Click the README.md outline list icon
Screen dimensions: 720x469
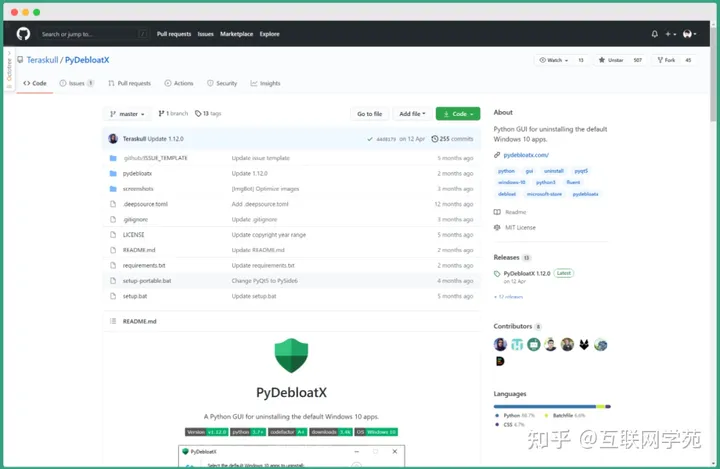(113, 321)
